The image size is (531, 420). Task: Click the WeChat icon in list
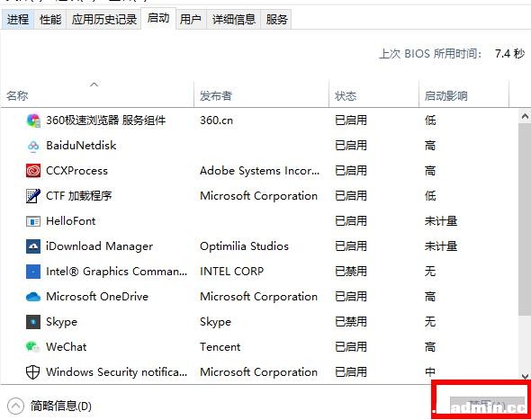pos(33,347)
